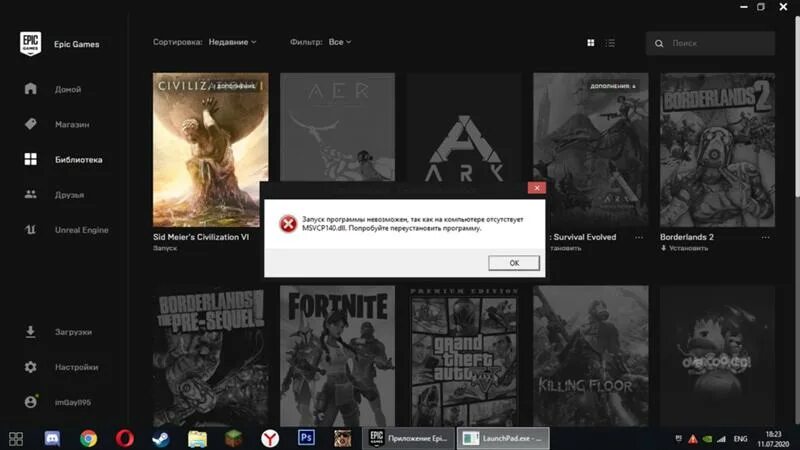
Task: Click the Настройки gear icon
Action: click(31, 367)
